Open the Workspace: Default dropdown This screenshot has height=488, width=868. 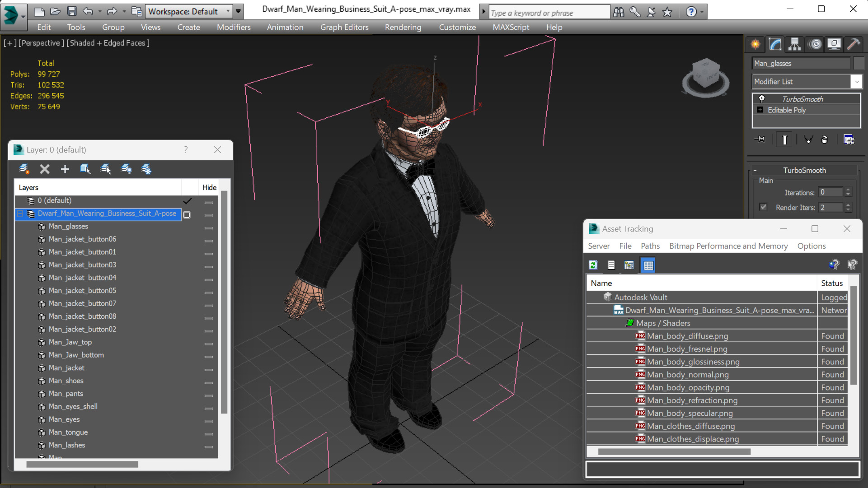[x=228, y=11]
